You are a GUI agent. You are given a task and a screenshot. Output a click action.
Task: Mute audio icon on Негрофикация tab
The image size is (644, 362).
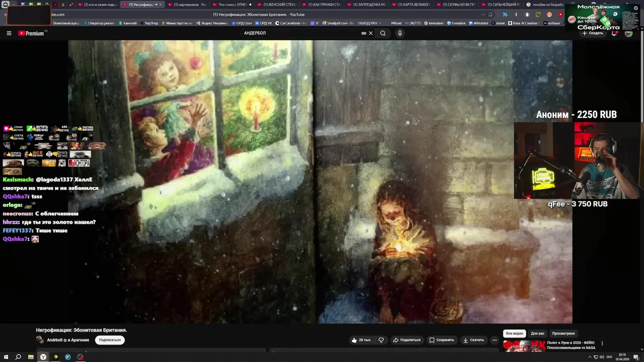(x=156, y=5)
